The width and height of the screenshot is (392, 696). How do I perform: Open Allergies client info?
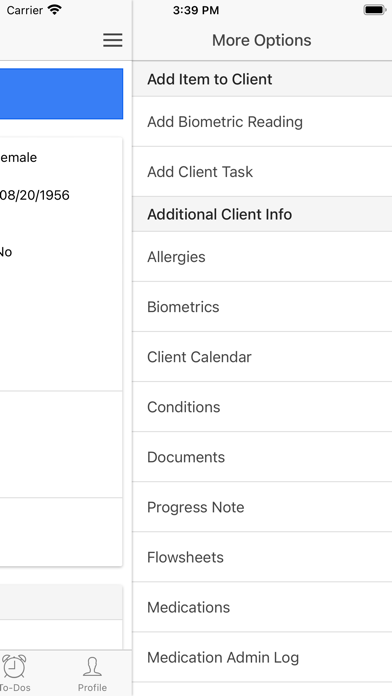coord(262,257)
